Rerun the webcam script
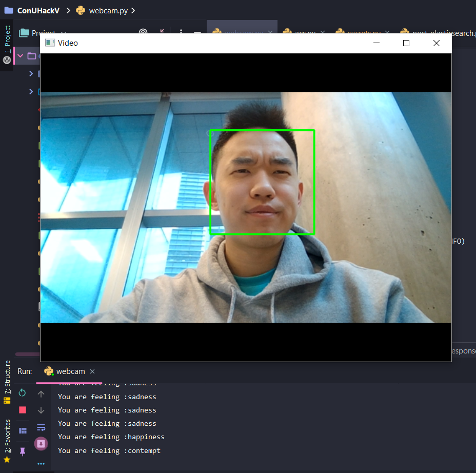The image size is (476, 473). pos(22,393)
